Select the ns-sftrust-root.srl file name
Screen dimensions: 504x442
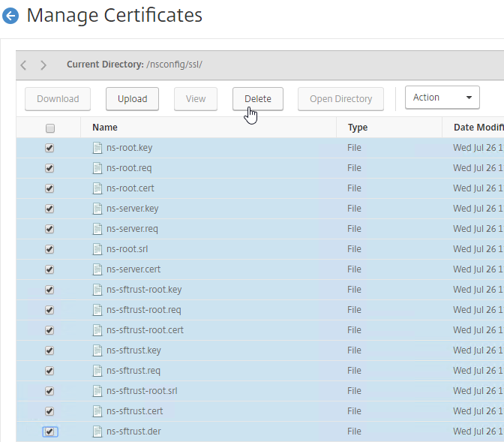click(x=142, y=391)
